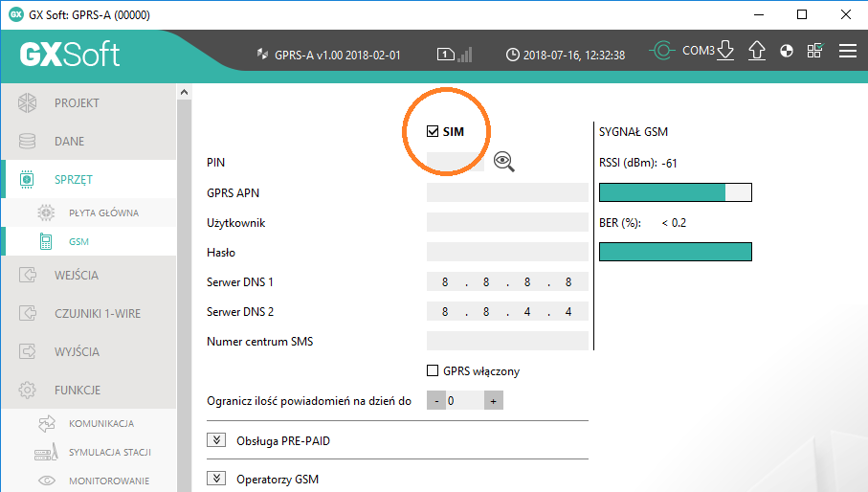Show PIN with the eye magnifier icon
868x492 pixels.
pyautogui.click(x=504, y=163)
